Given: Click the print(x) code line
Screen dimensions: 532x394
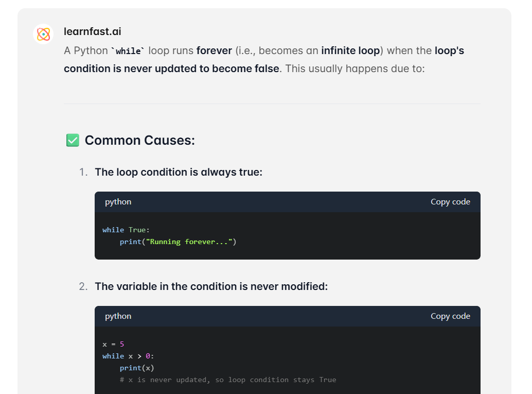Looking at the screenshot, I should pos(137,368).
